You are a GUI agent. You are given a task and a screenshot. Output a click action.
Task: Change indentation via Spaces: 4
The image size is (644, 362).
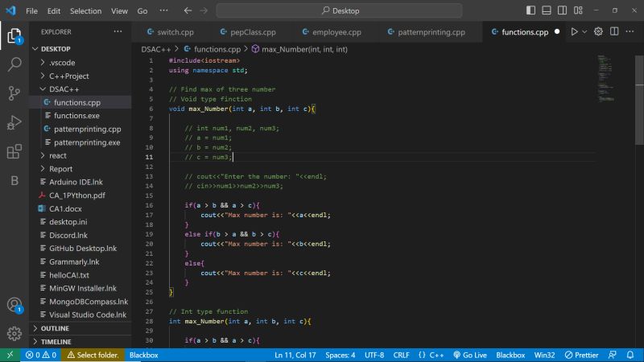340,355
